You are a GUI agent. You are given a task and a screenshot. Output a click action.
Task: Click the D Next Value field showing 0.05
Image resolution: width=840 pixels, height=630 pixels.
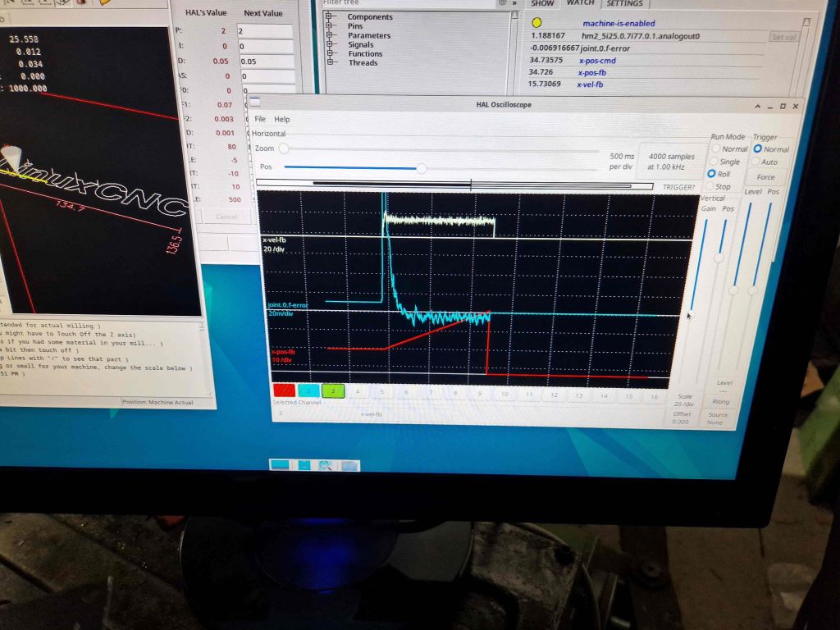click(267, 61)
